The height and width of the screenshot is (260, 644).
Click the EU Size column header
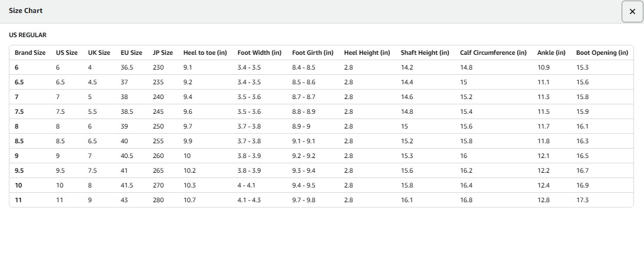131,52
